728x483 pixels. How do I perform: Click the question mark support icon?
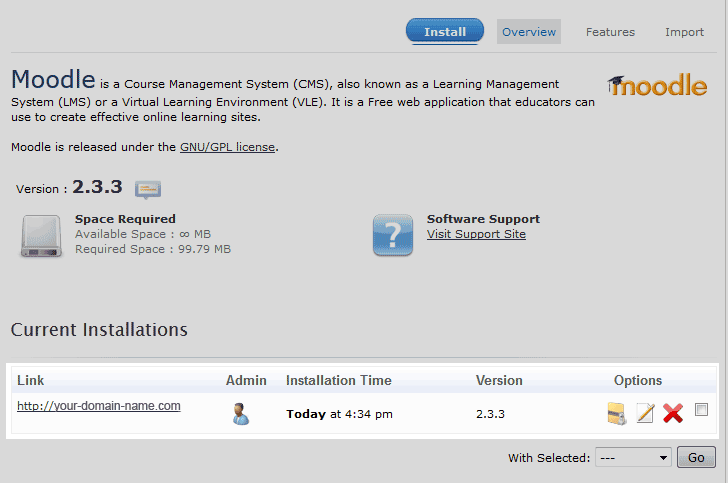(393, 236)
